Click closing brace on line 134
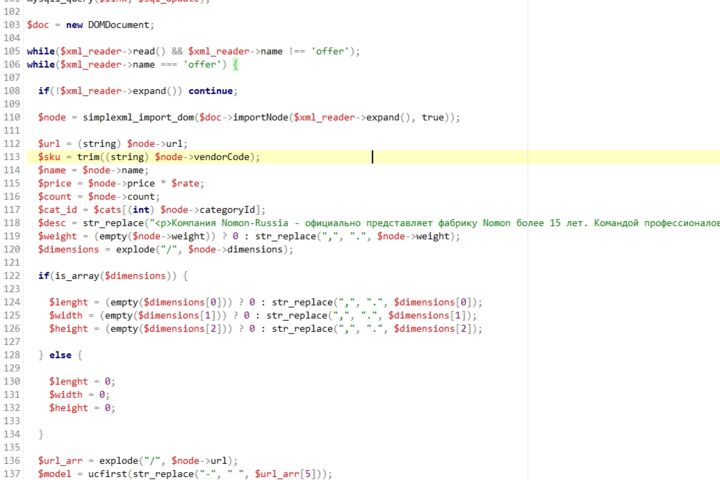Image resolution: width=720 pixels, height=480 pixels. 41,435
